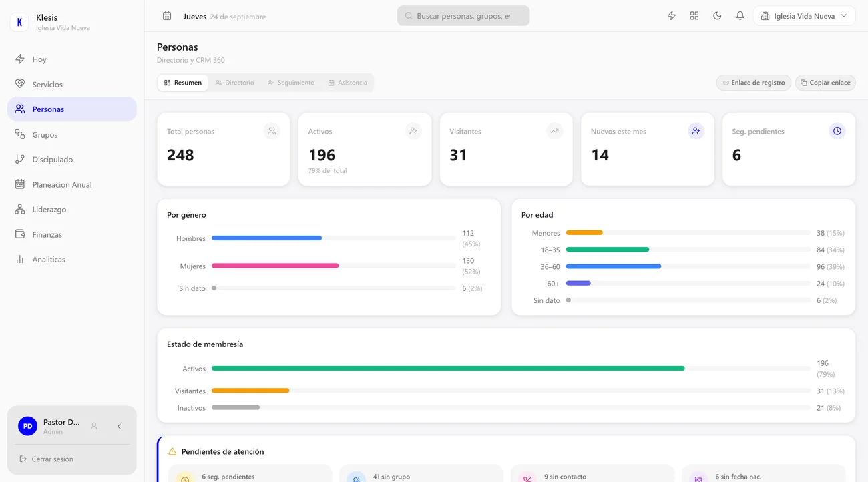This screenshot has width=868, height=482.
Task: Click the Copiar enlace button
Action: click(825, 83)
